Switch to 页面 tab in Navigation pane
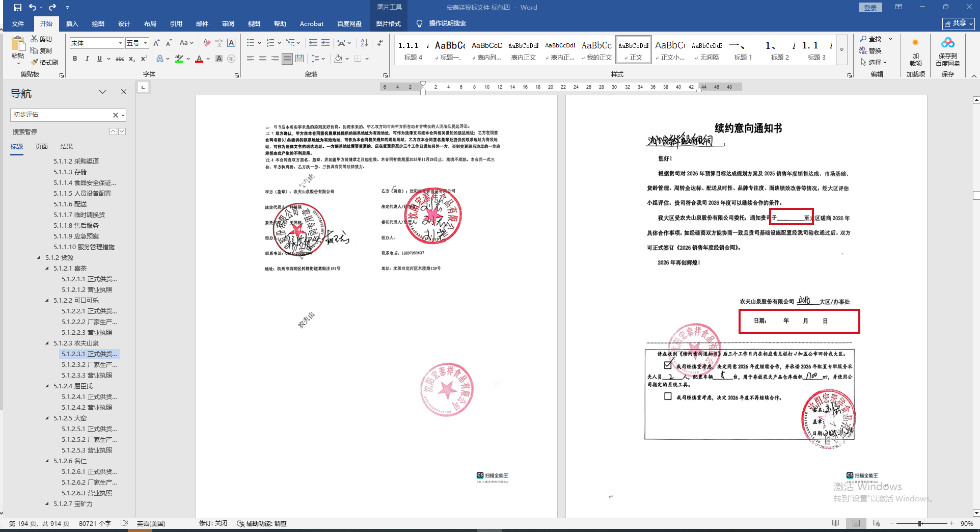Image resolution: width=980 pixels, height=532 pixels. point(42,146)
